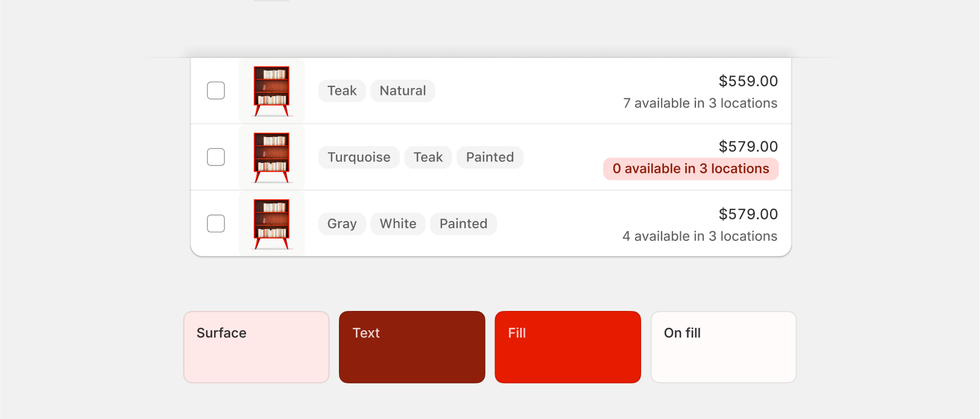The height and width of the screenshot is (419, 980).
Task: Check the Gray White Painted variant checkbox
Action: (x=216, y=223)
